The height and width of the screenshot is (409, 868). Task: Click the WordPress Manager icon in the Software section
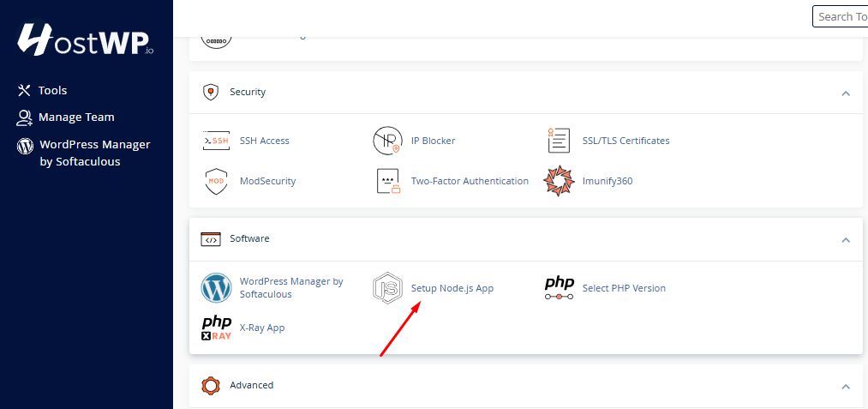coord(216,288)
